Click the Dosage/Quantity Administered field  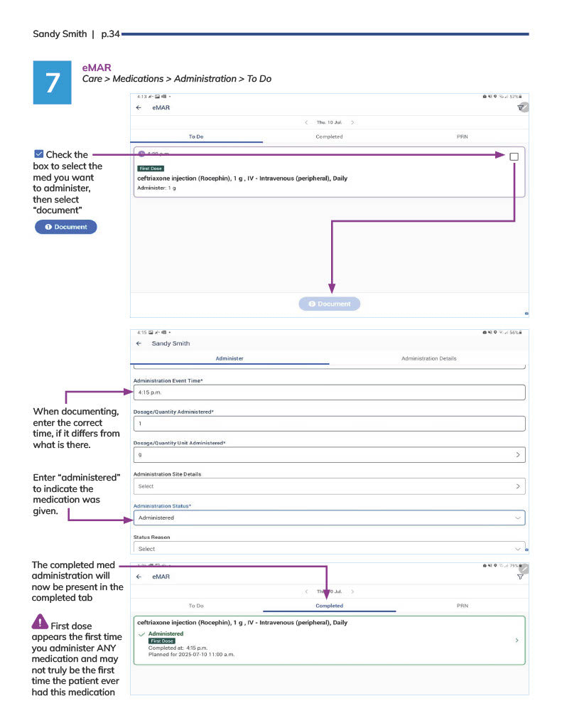click(x=329, y=424)
